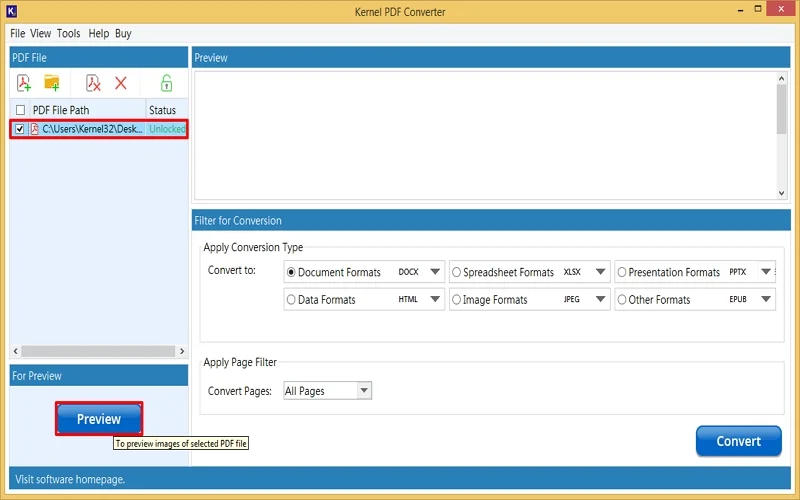
Task: Open the PPTX presentation format dropdown
Action: click(x=766, y=272)
